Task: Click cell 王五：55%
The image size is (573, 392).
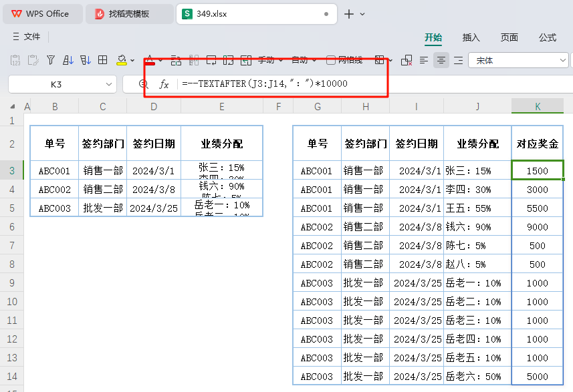Action: pyautogui.click(x=477, y=208)
